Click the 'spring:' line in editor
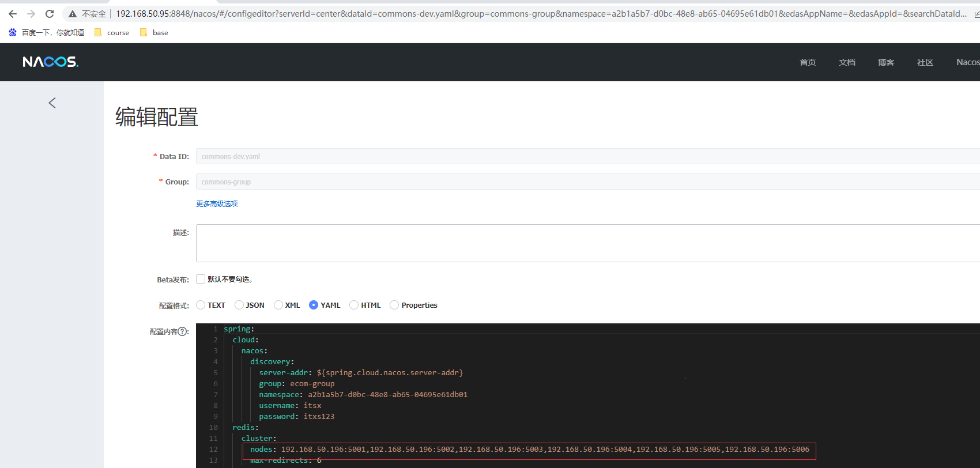980x468 pixels. coord(239,329)
